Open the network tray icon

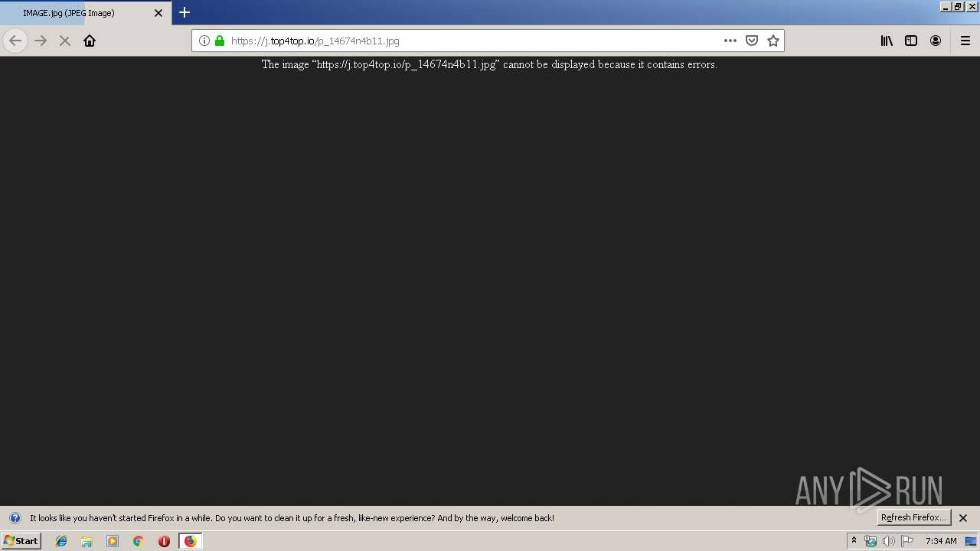[x=871, y=541]
